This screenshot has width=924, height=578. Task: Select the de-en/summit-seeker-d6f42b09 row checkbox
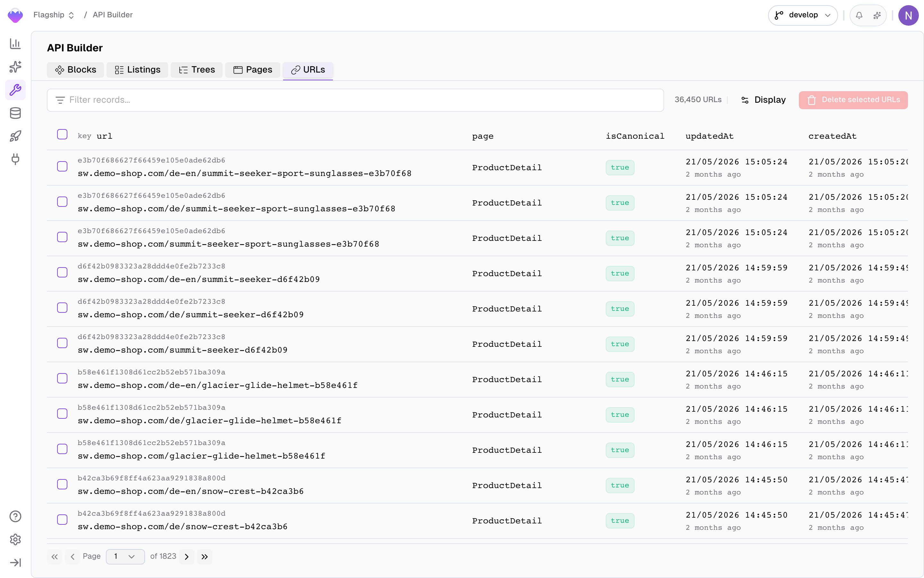[x=62, y=272]
